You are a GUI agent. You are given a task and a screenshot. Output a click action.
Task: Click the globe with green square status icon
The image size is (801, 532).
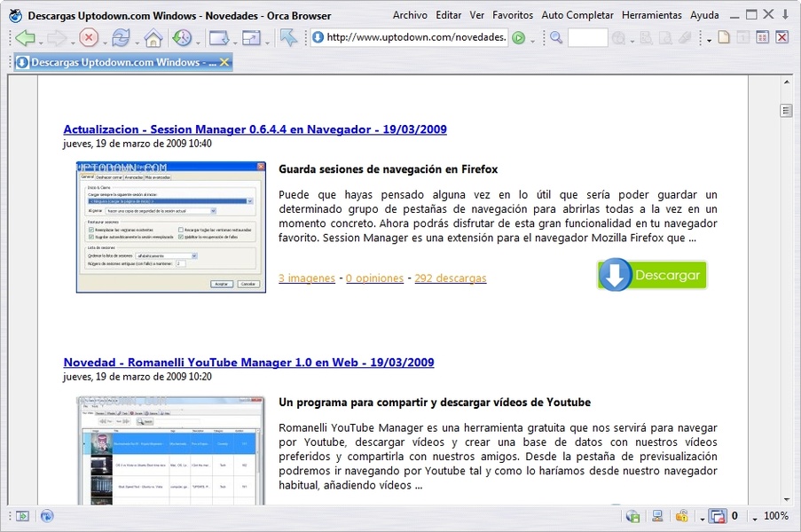[633, 516]
